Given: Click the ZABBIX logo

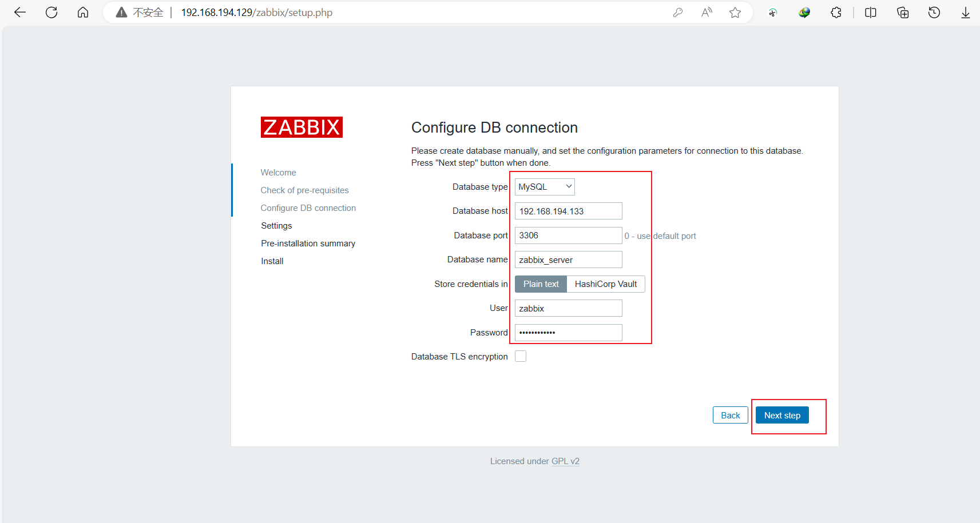Looking at the screenshot, I should coord(301,127).
